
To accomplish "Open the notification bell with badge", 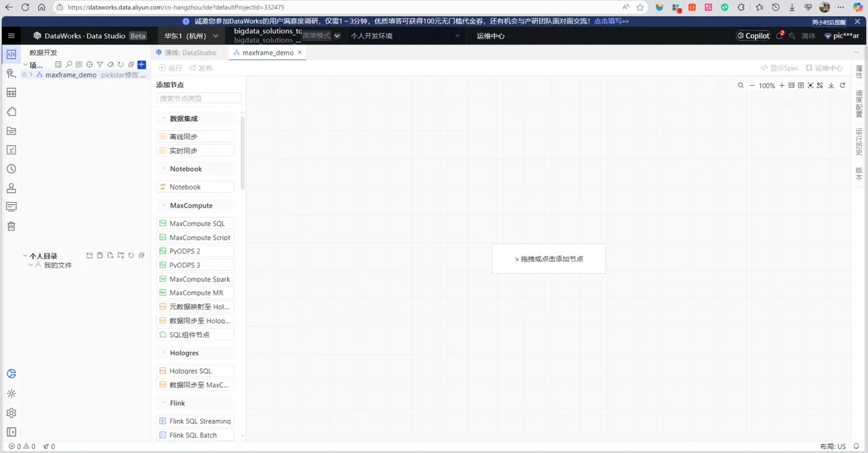I will click(780, 36).
